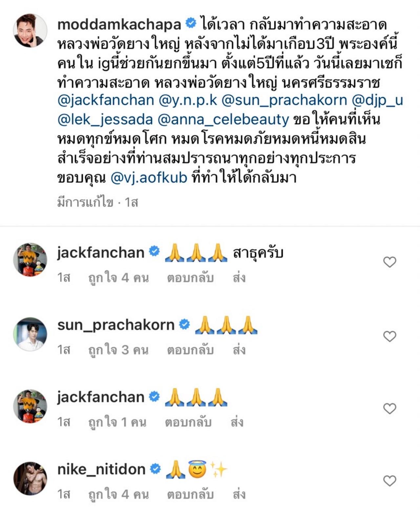Open the @anna_celebeauty mention link

pos(223,120)
